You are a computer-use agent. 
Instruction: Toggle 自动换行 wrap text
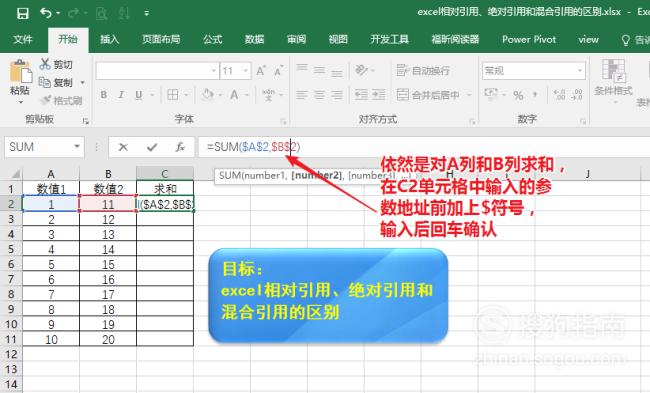[423, 70]
